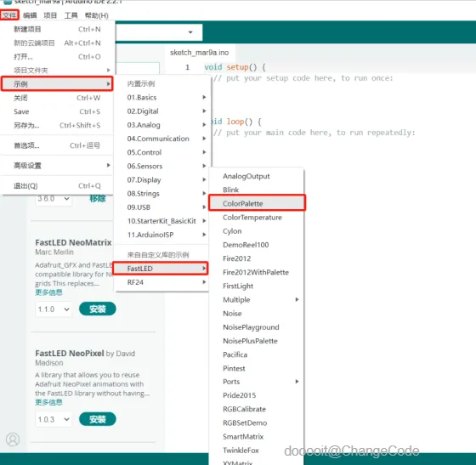Open the 文件 menu in menu bar
476x465 pixels.
9,15
